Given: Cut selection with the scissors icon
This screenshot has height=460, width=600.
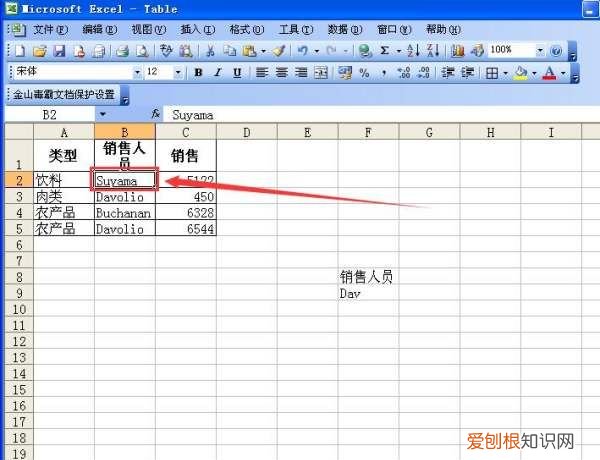Looking at the screenshot, I should (x=210, y=51).
